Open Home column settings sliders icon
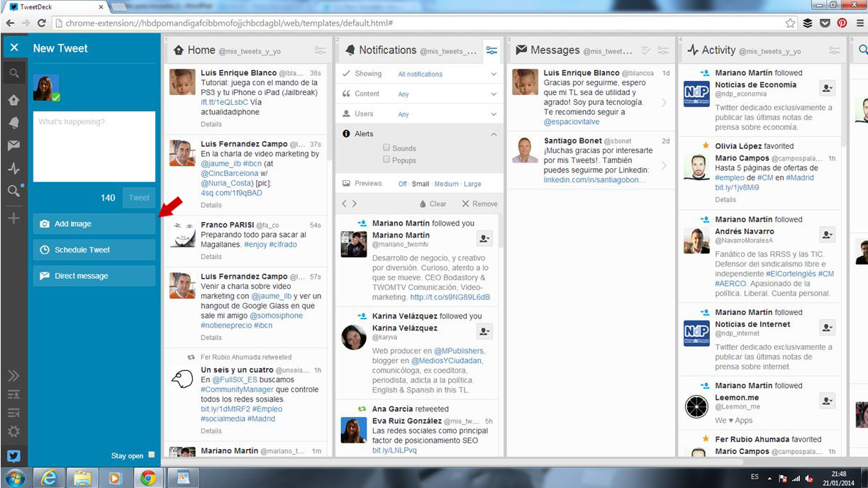Image resolution: width=868 pixels, height=488 pixels. click(x=321, y=51)
